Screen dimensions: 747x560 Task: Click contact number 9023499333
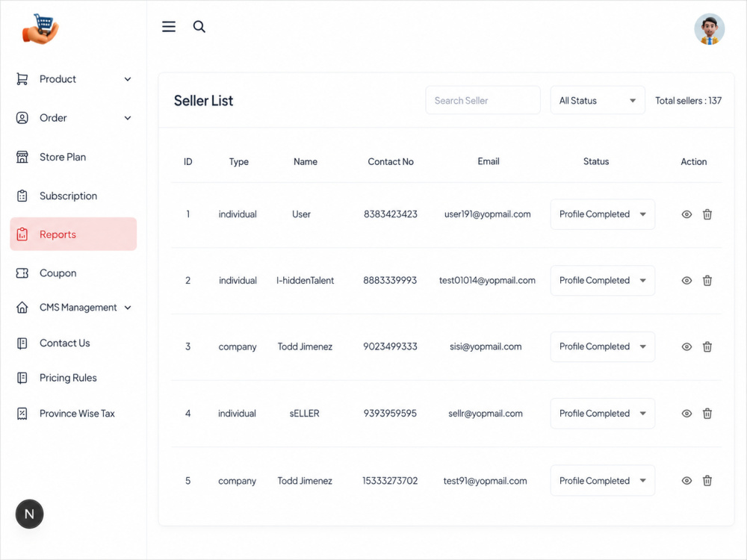tap(390, 346)
